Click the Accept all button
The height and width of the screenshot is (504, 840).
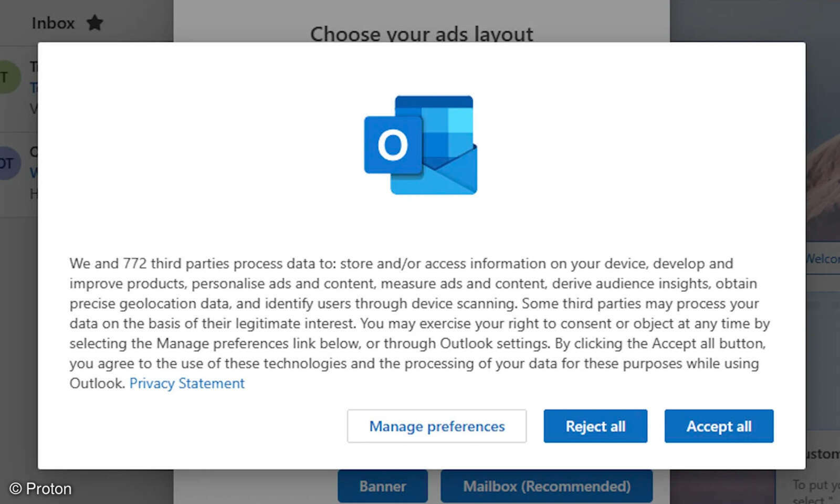pyautogui.click(x=719, y=426)
